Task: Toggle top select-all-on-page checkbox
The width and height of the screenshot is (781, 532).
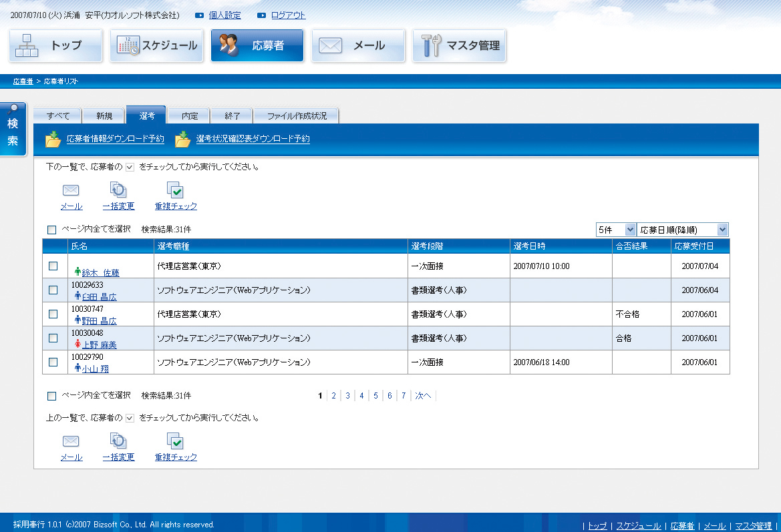Action: coord(52,230)
